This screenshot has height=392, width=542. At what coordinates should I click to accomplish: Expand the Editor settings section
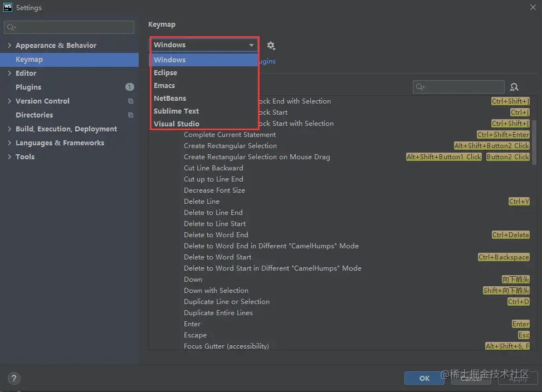pyautogui.click(x=9, y=73)
